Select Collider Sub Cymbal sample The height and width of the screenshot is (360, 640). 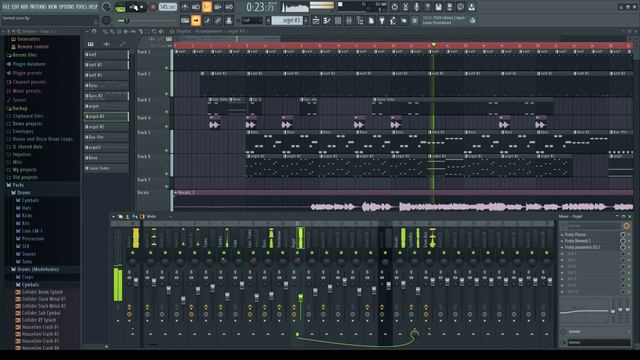pos(41,313)
